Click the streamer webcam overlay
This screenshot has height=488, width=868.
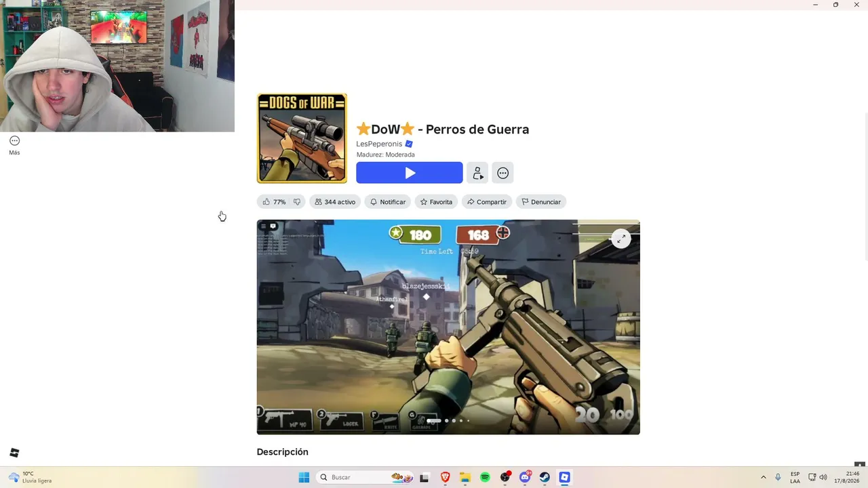pyautogui.click(x=117, y=66)
